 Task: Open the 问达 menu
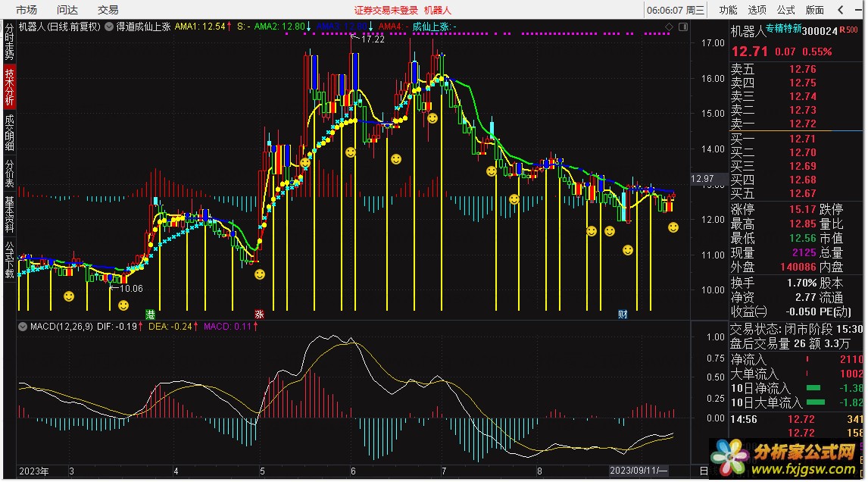67,9
